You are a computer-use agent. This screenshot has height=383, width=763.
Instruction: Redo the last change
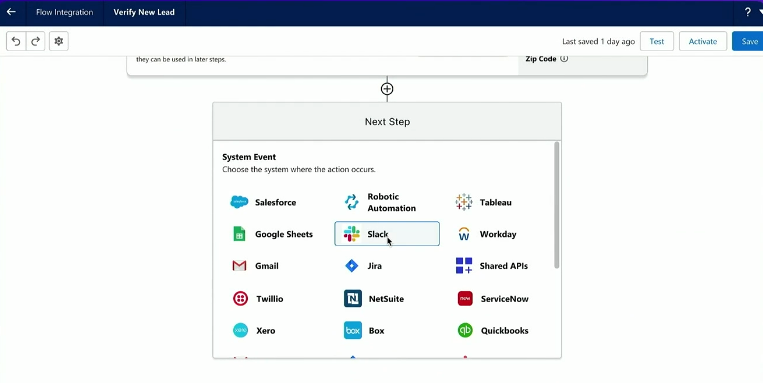pyautogui.click(x=36, y=41)
